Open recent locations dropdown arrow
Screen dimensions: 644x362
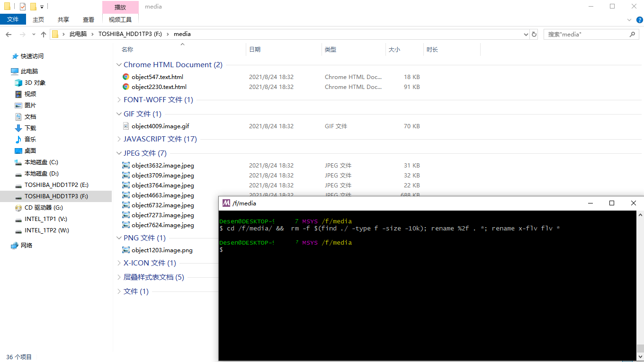point(34,34)
